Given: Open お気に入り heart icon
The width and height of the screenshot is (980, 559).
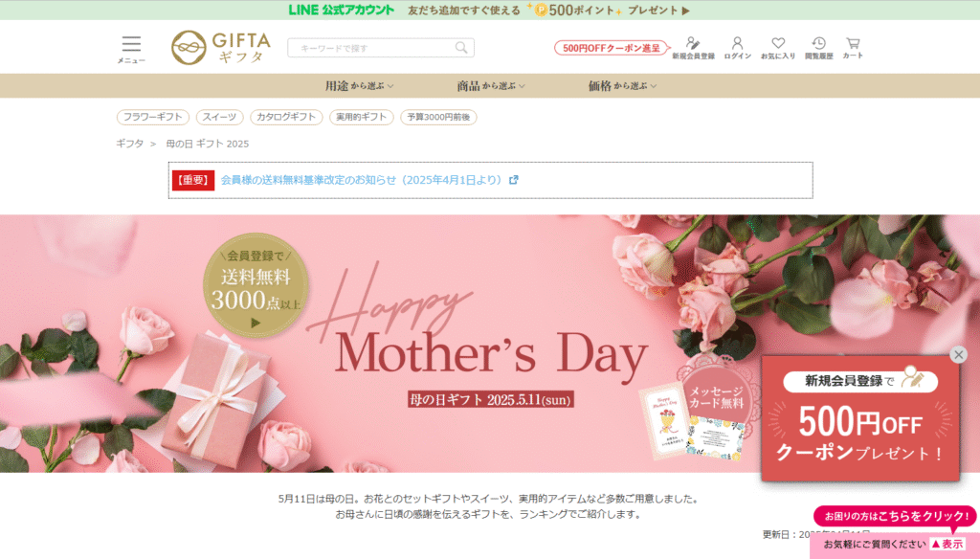Looking at the screenshot, I should point(778,48).
